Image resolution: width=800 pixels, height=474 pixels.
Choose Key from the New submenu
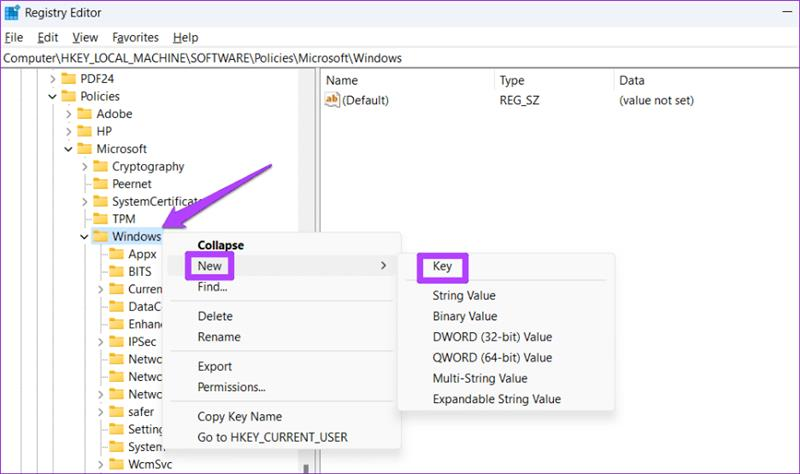[x=442, y=266]
